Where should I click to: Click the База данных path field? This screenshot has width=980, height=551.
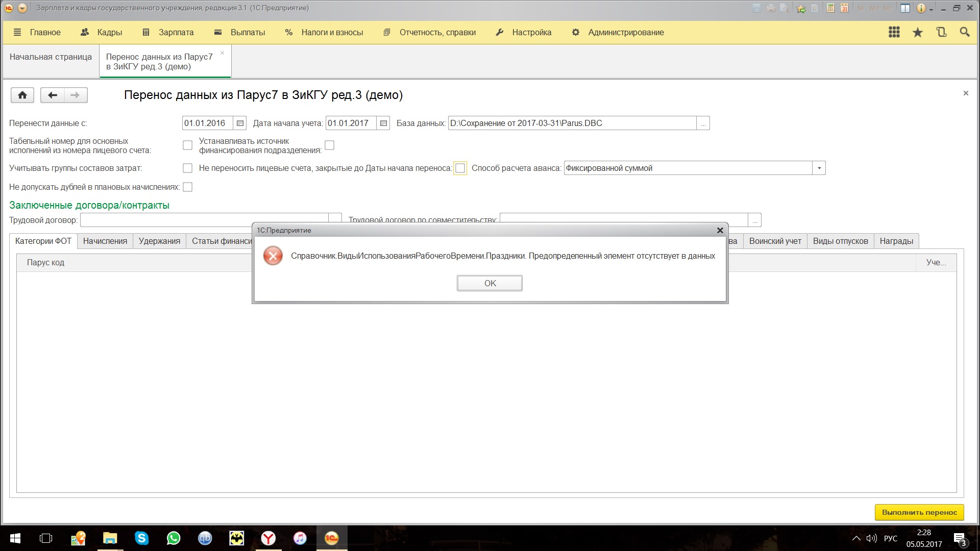tap(572, 123)
